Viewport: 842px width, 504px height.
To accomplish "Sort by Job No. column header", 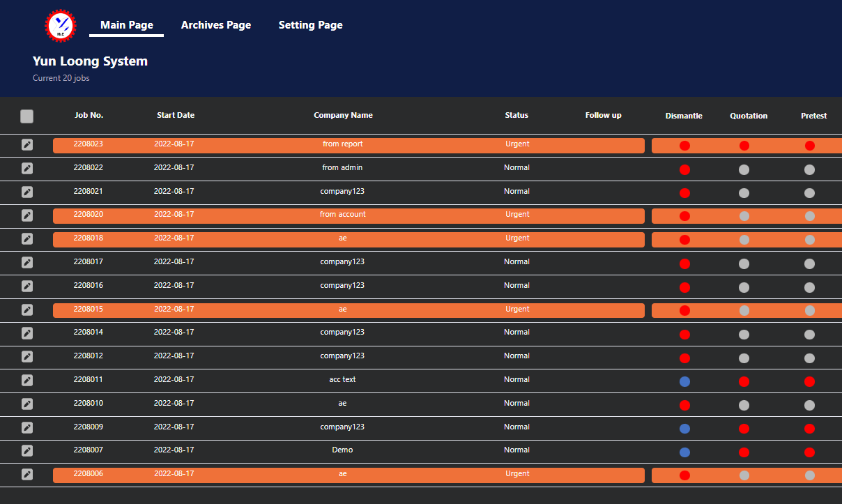I will coord(89,116).
